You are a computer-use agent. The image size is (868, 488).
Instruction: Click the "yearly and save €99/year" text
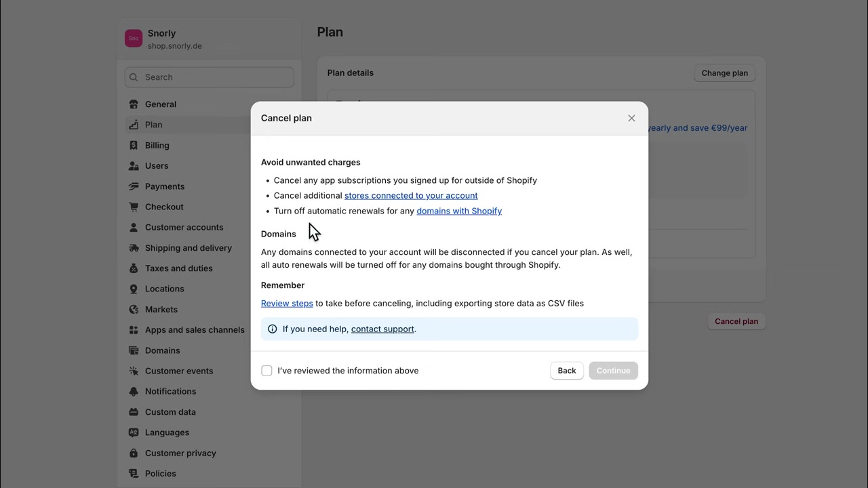[698, 127]
